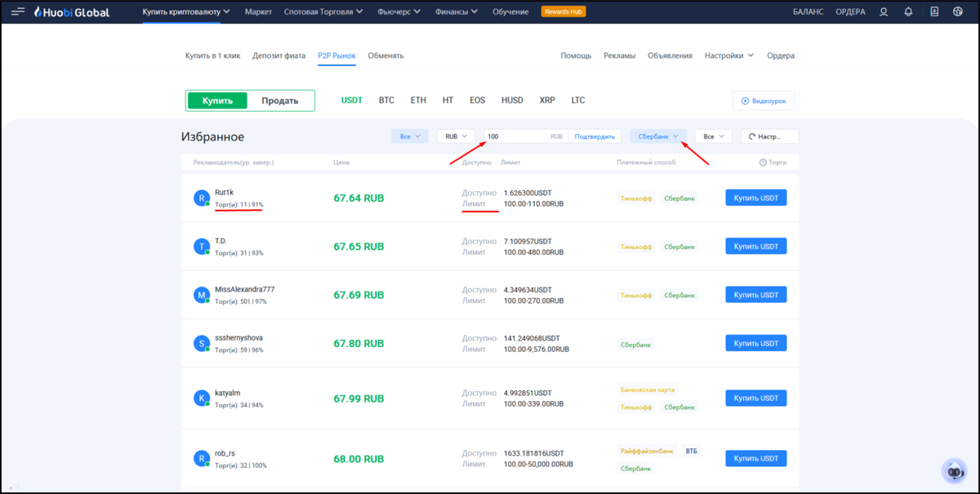Switch to the Продать toggle
This screenshot has height=494, width=980.
coord(280,100)
